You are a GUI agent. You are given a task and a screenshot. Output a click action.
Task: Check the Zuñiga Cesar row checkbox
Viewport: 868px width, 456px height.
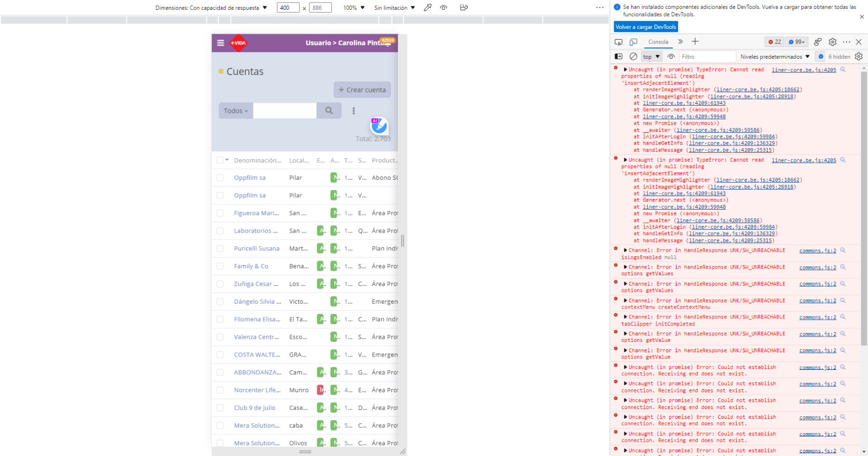[220, 284]
